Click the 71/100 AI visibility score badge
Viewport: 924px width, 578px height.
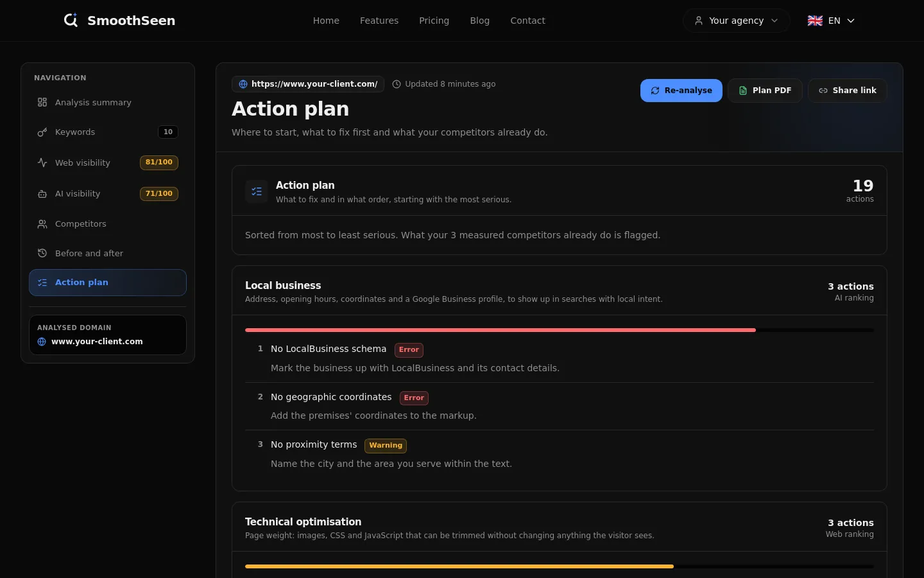click(159, 193)
